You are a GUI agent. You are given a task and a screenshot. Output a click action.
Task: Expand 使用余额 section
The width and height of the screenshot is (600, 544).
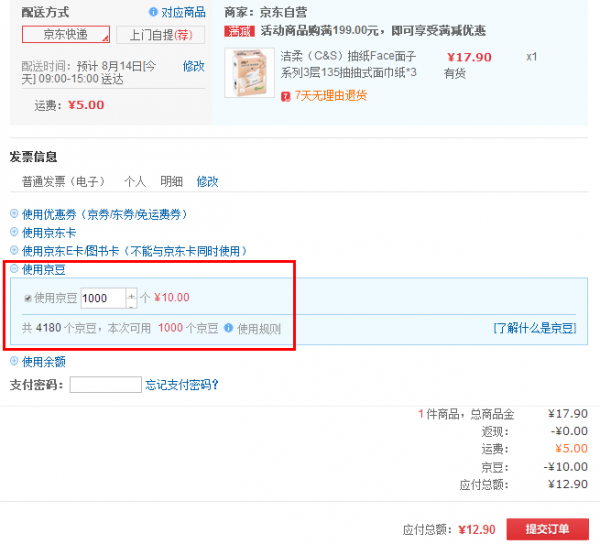(x=14, y=362)
